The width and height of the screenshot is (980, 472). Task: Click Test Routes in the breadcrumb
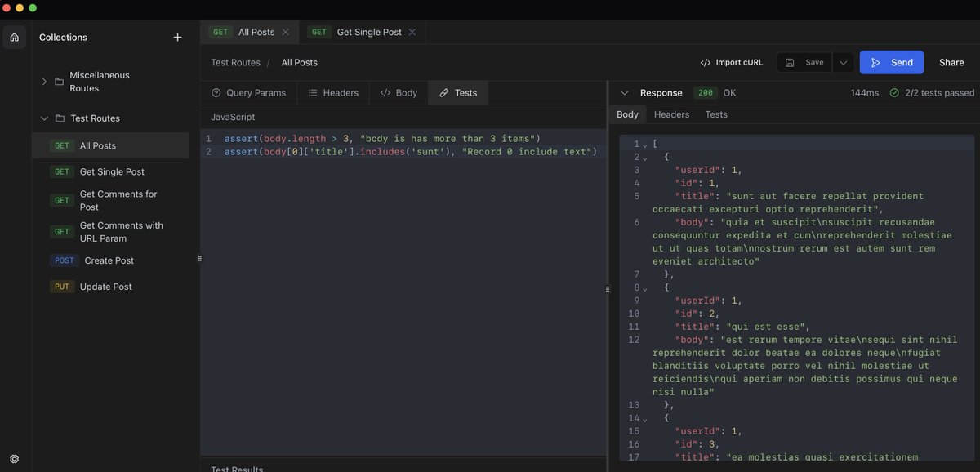pyautogui.click(x=235, y=63)
